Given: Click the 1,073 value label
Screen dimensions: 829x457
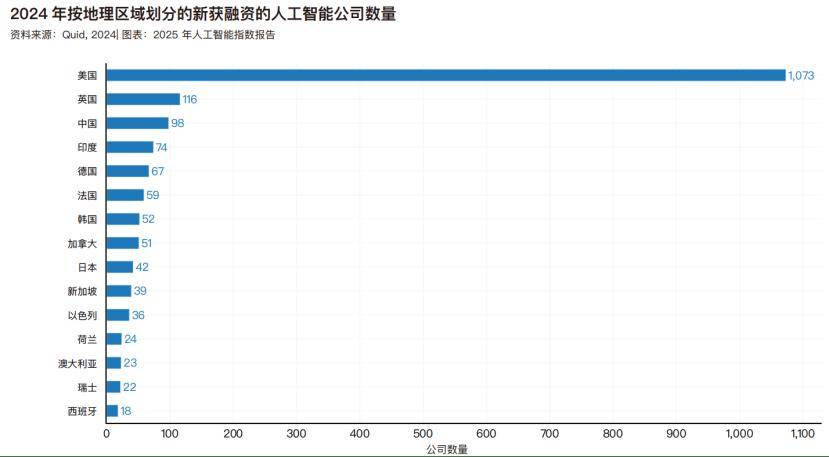Looking at the screenshot, I should (x=802, y=75).
